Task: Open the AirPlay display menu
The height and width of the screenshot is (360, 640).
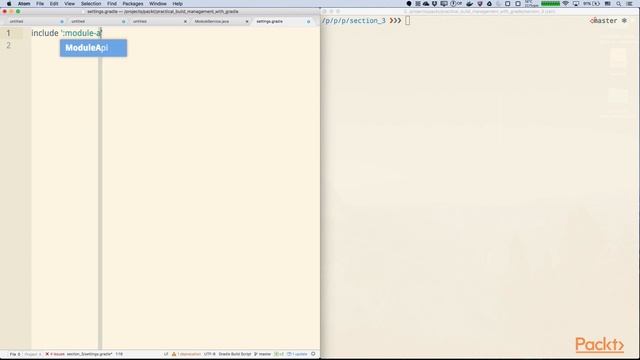Action: (576, 4)
